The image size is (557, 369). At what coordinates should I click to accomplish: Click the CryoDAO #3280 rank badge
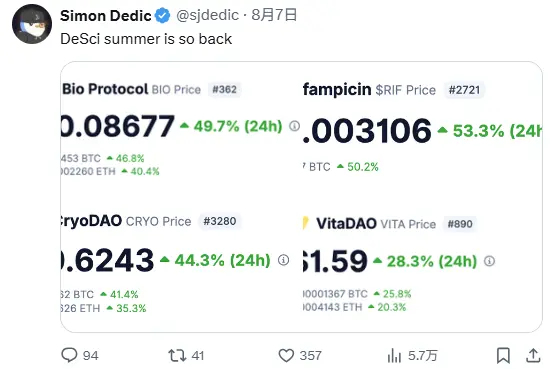tap(220, 221)
